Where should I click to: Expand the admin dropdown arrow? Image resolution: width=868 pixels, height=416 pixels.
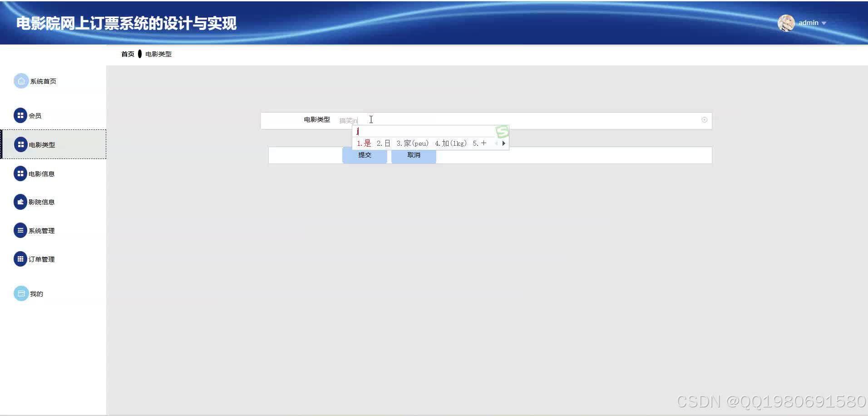(x=824, y=23)
